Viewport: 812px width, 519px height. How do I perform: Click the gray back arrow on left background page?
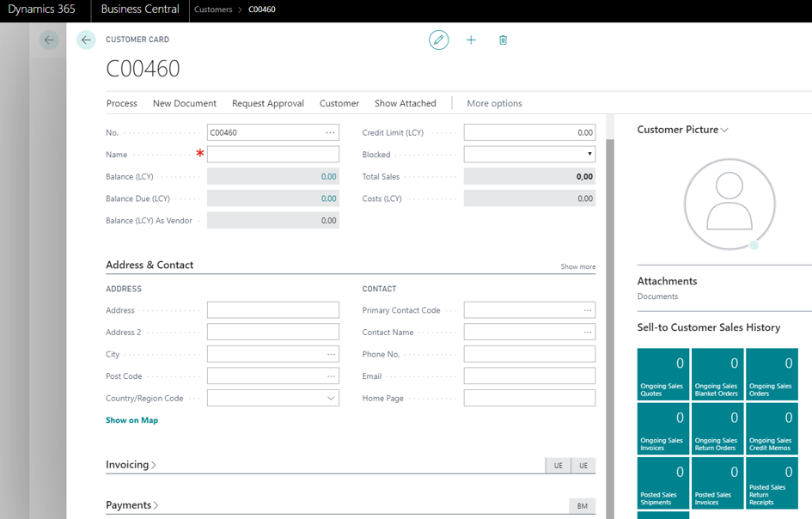(x=49, y=40)
